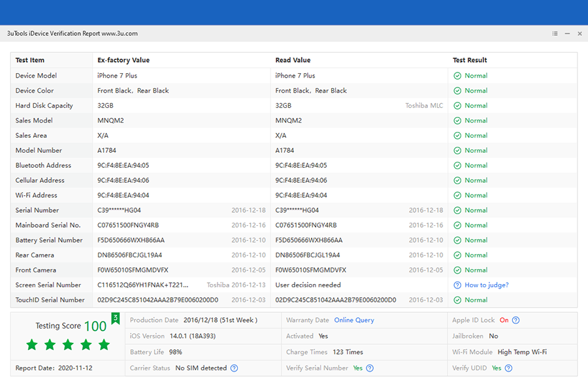Click ex-factory Wi-Fi address 9C:F4:8E:EA:94:04
Image resolution: width=588 pixels, height=380 pixels.
click(123, 196)
